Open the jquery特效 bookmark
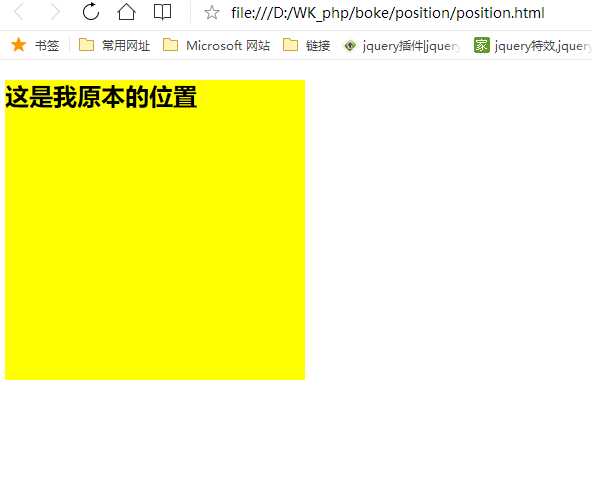This screenshot has width=592, height=494. click(532, 46)
